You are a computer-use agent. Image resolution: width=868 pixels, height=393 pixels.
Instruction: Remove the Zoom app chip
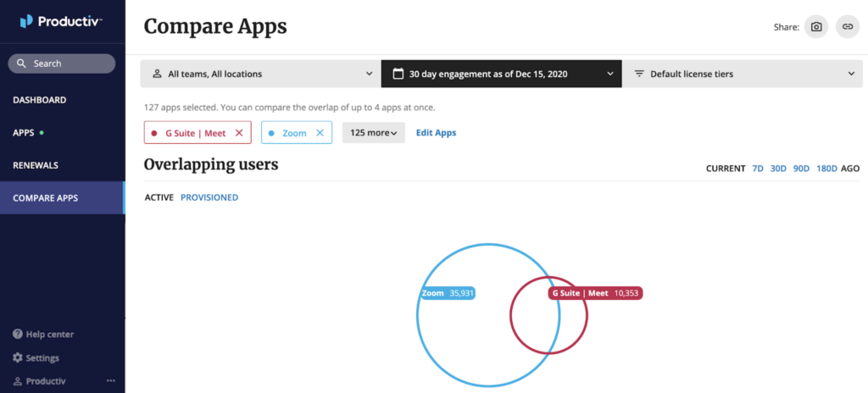pyautogui.click(x=320, y=133)
